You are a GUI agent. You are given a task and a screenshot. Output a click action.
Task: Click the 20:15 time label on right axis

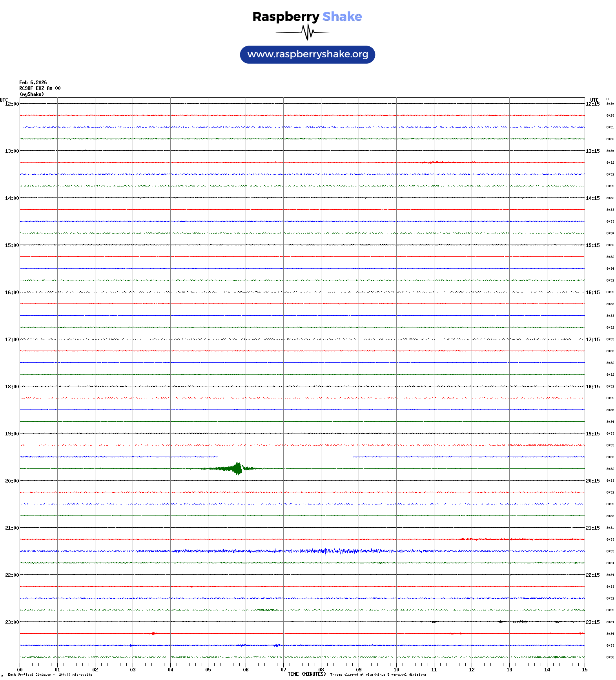pos(592,481)
